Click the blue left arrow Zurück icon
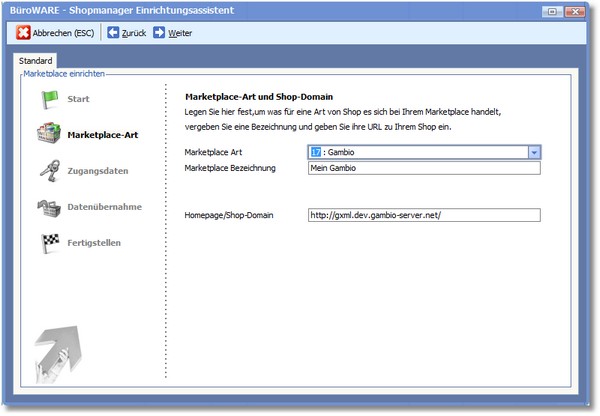 pyautogui.click(x=113, y=33)
